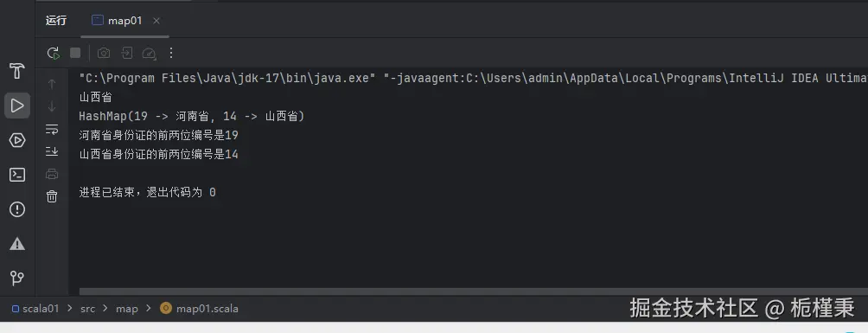
Task: Click the scroll up arrow in console
Action: [52, 84]
